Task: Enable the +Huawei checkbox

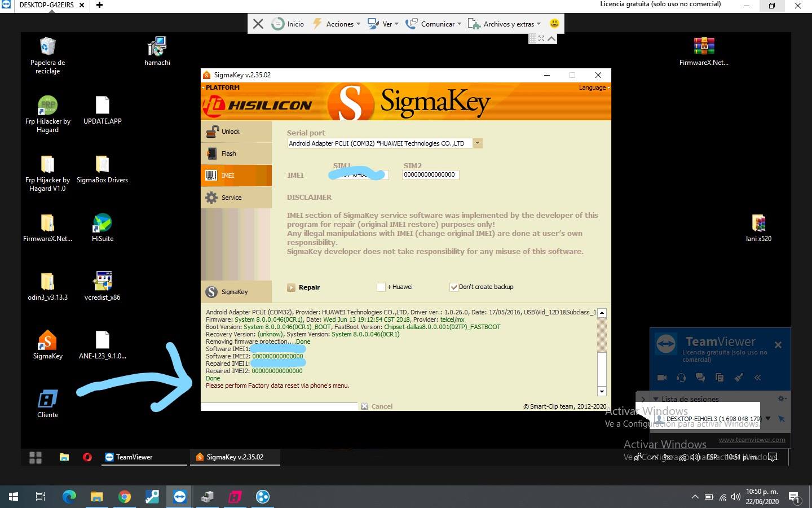Action: tap(381, 287)
